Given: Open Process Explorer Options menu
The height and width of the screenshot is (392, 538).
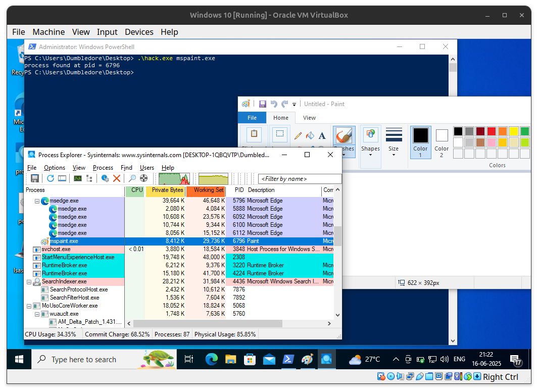Looking at the screenshot, I should (55, 167).
